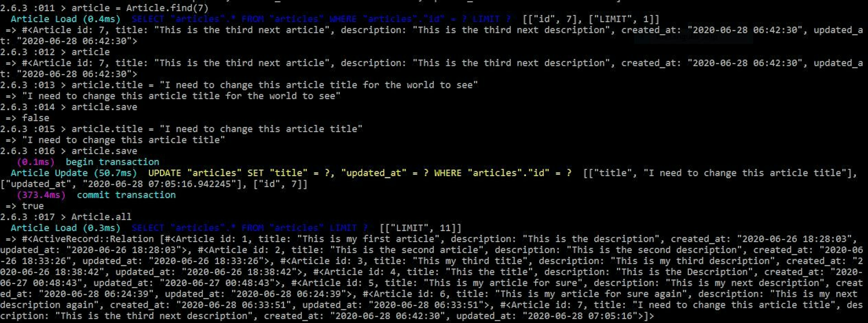The width and height of the screenshot is (868, 323).
Task: Click 'Article Update (50.7ms)' label
Action: [74, 173]
